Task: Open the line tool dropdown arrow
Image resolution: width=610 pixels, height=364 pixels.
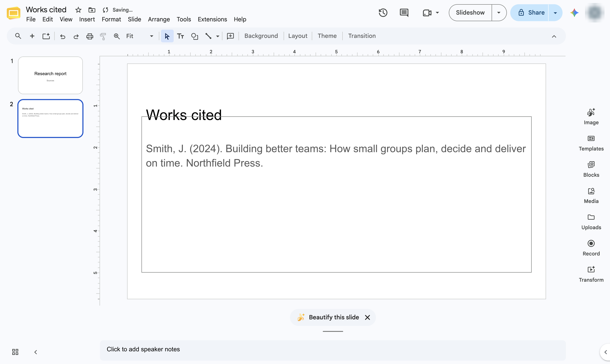Action: pos(218,36)
